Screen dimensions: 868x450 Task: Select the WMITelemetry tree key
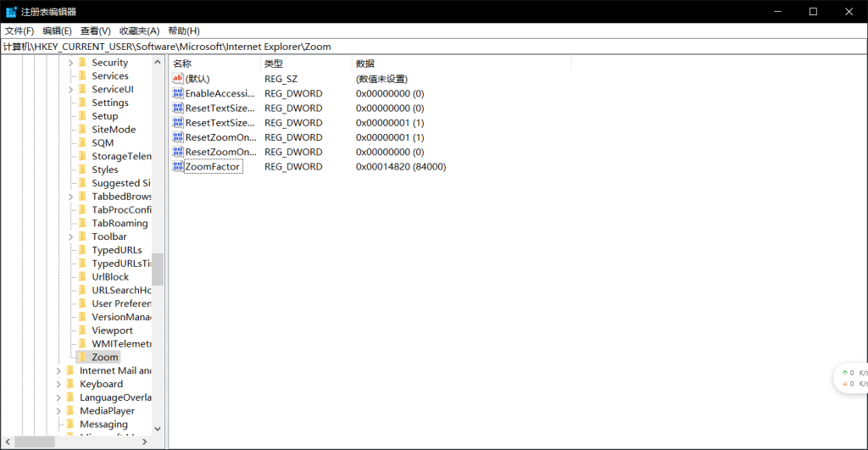click(121, 344)
